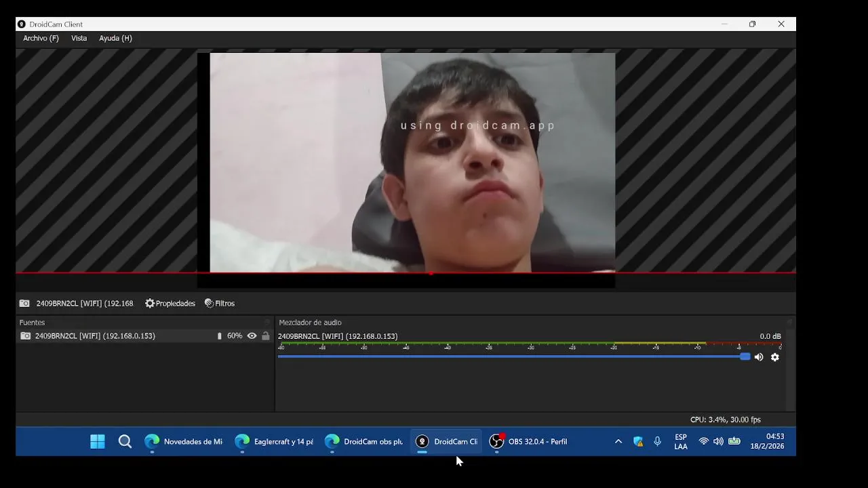This screenshot has height=488, width=868.
Task: Open system volume tray icon
Action: [x=718, y=442]
